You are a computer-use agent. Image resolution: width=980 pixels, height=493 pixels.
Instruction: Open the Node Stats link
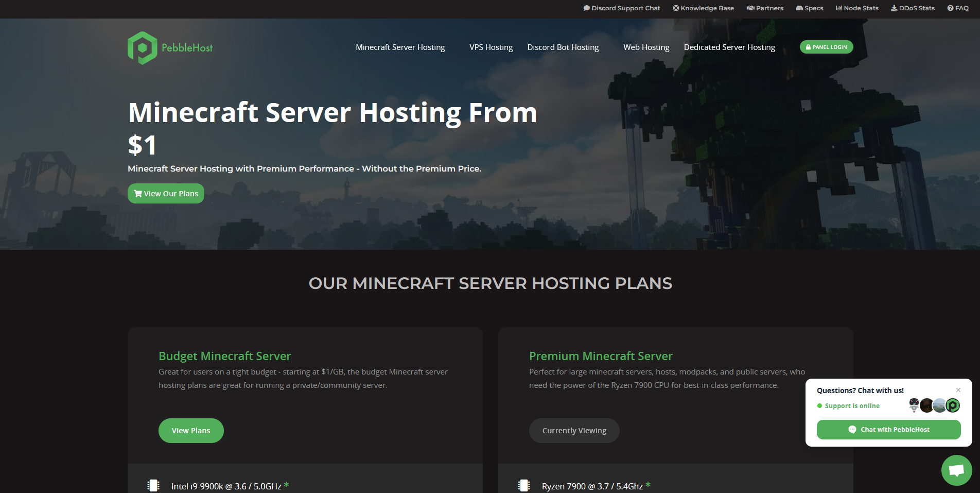pyautogui.click(x=857, y=8)
